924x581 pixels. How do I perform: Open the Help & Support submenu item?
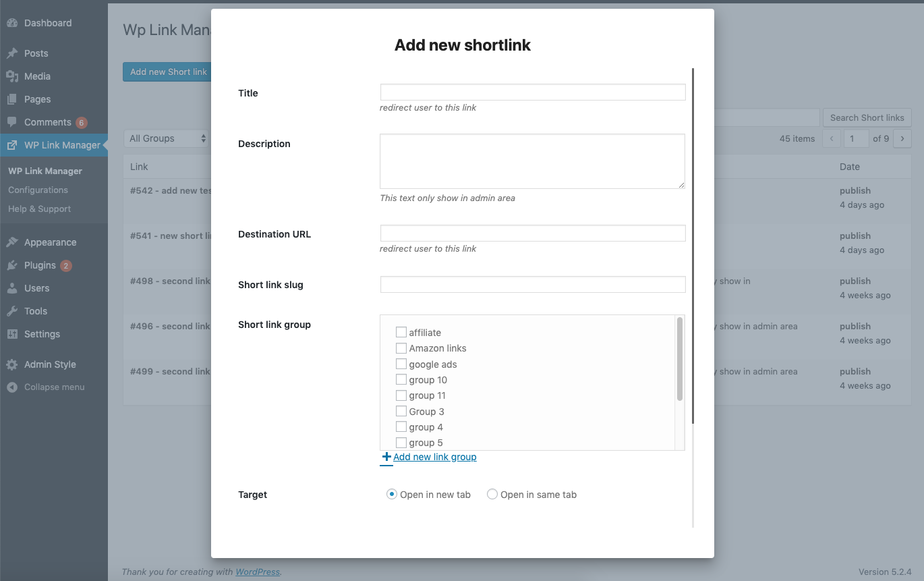pos(39,209)
